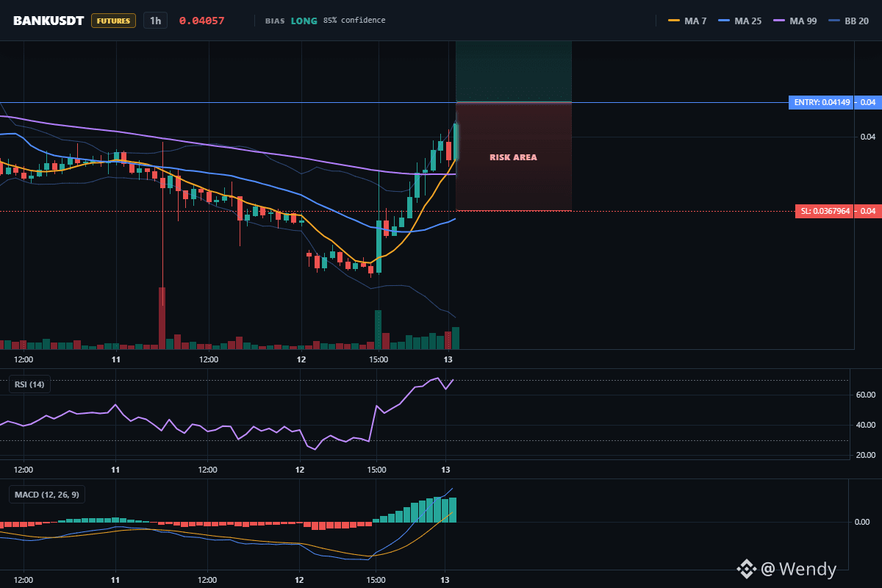Click the RISK AREA label
The image size is (882, 588).
coord(513,157)
